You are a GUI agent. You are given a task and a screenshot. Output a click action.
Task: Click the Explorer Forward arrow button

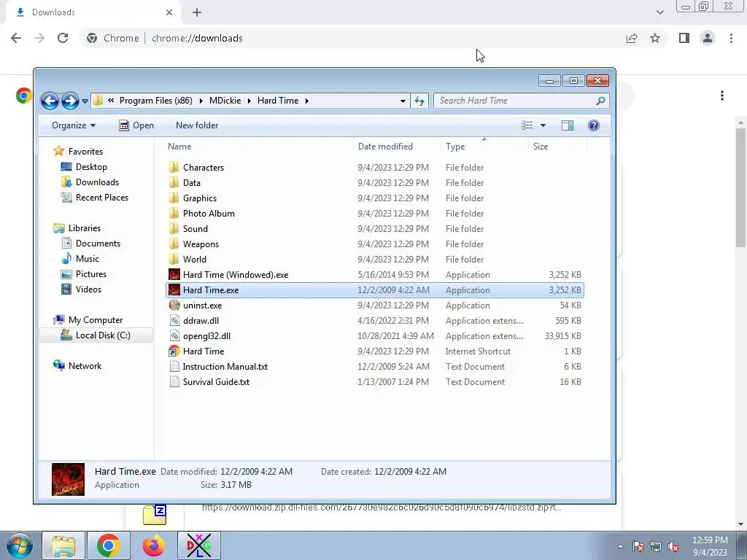point(70,101)
